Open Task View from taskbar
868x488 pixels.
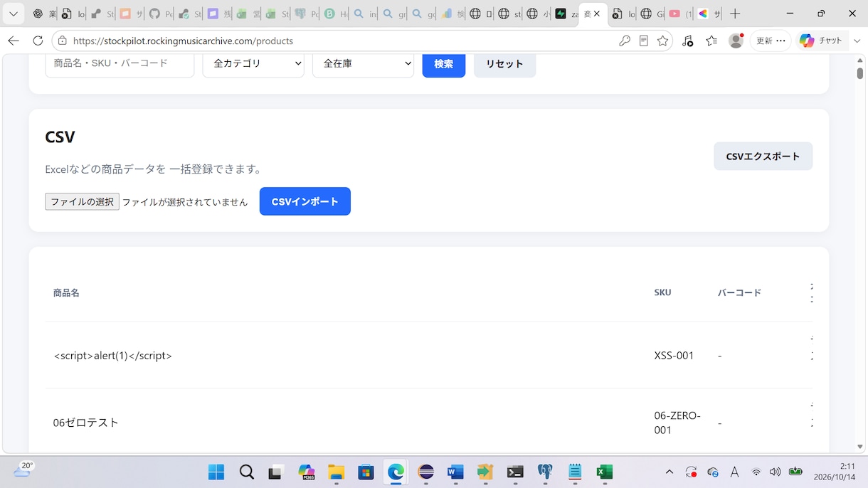click(x=276, y=472)
